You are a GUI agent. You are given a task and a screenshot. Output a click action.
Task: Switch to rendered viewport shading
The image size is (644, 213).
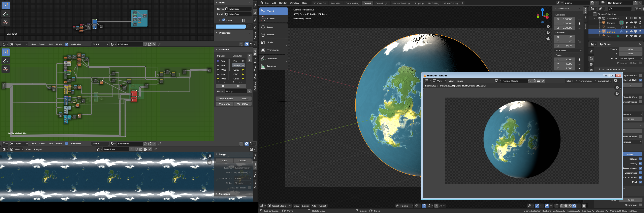[575, 206]
